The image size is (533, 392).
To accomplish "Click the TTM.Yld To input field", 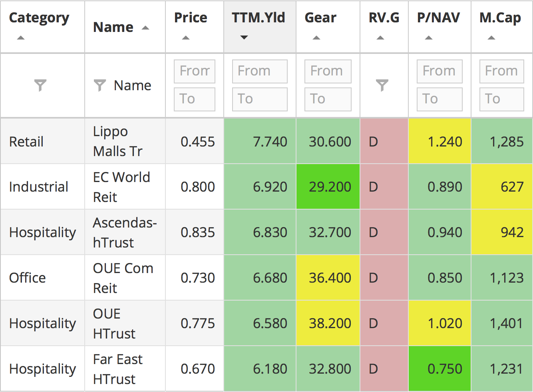I will tap(260, 99).
